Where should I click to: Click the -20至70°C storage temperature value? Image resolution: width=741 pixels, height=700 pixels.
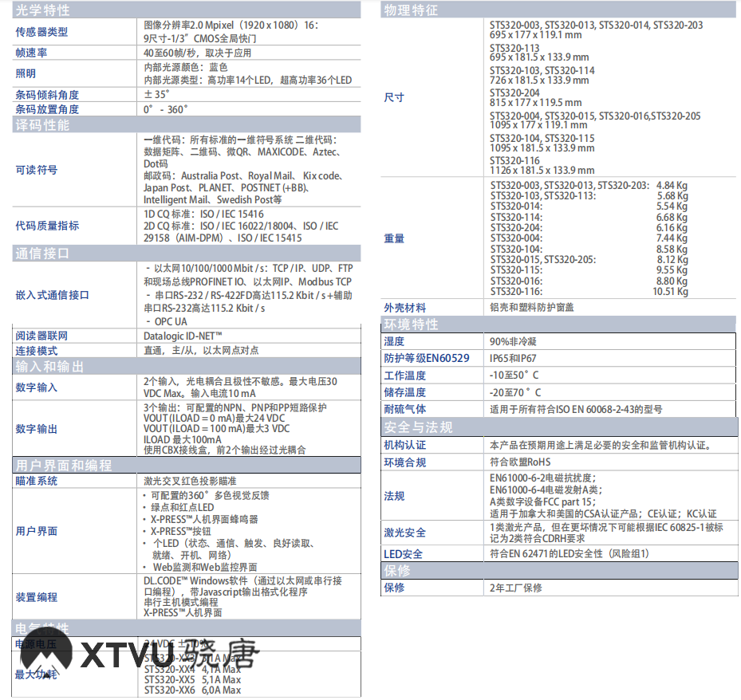515,392
